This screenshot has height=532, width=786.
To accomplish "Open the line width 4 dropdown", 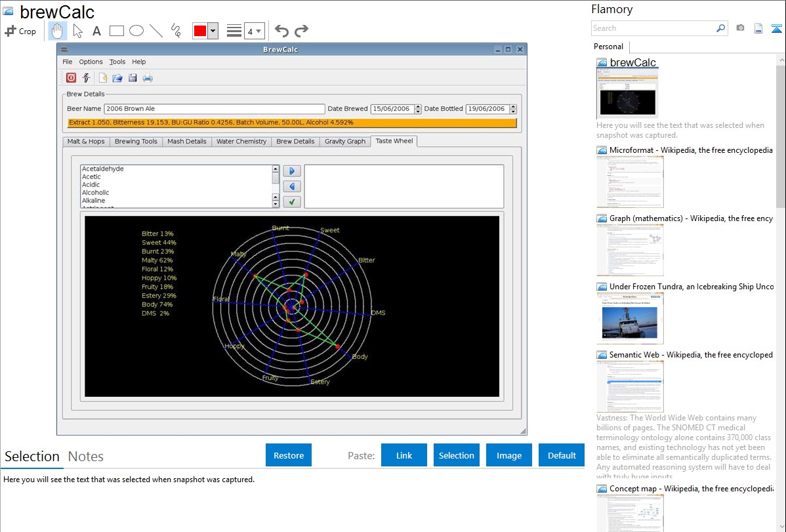I will pos(254,31).
